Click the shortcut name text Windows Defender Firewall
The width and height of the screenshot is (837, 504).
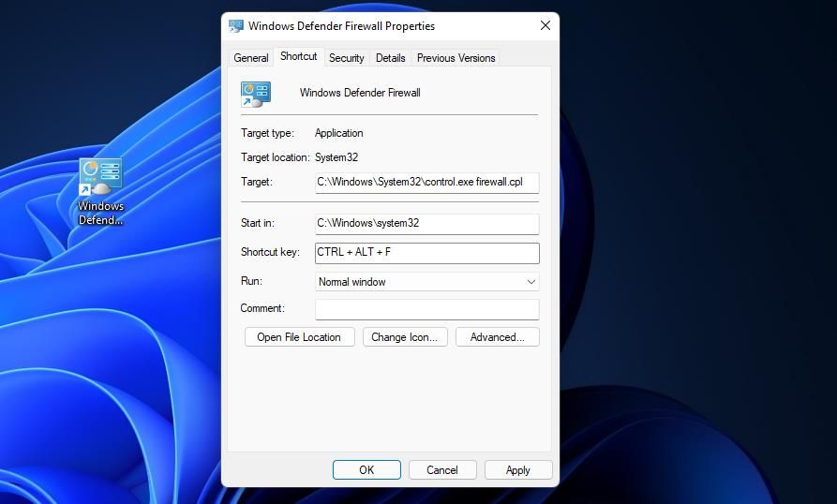point(360,93)
